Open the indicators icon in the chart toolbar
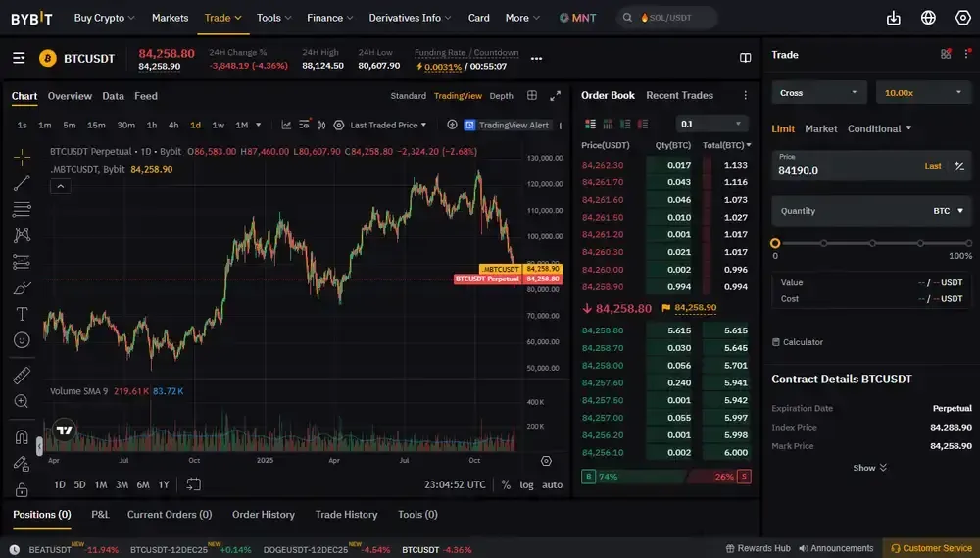 [286, 126]
